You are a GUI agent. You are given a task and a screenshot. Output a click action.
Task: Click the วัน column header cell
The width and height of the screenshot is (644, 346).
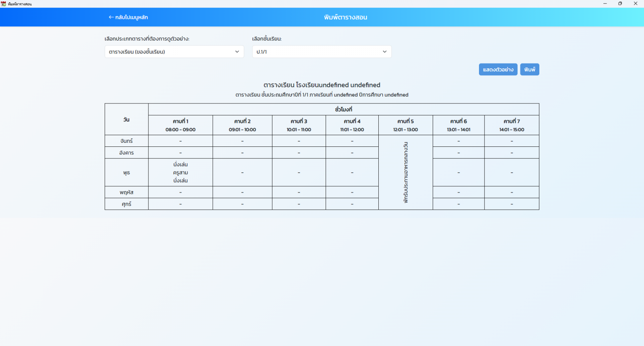point(126,119)
